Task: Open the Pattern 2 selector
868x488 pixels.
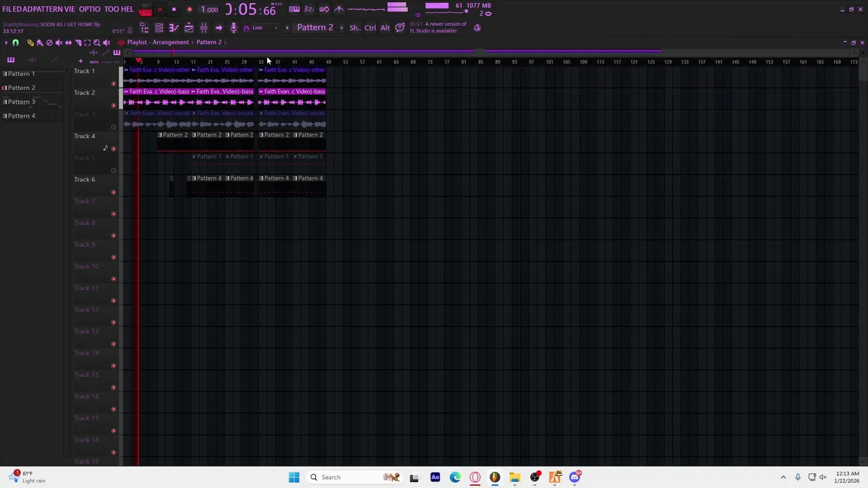Action: tap(315, 28)
